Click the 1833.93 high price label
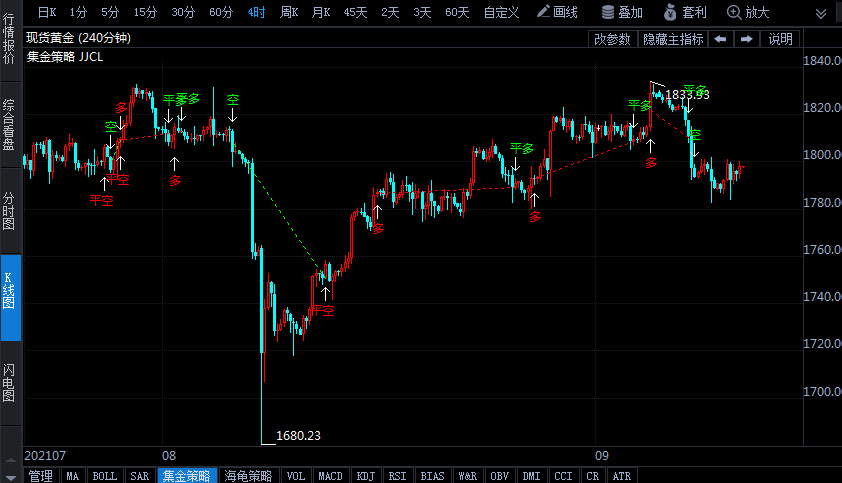842x483 pixels. tap(687, 95)
